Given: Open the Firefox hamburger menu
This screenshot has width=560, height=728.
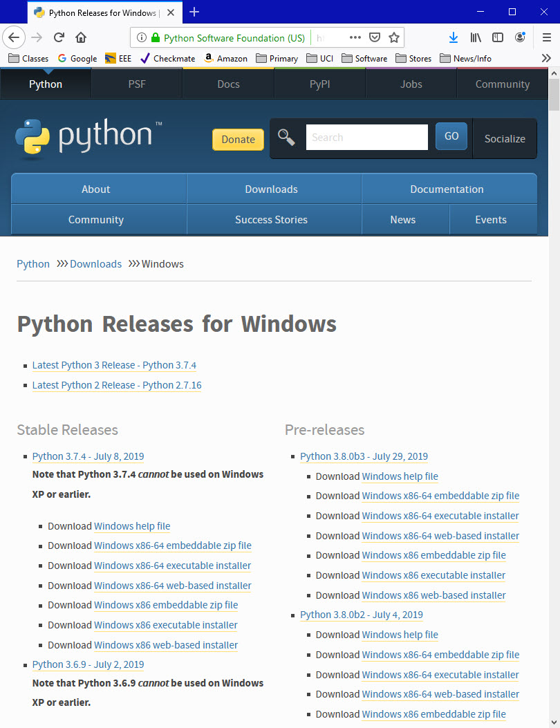Looking at the screenshot, I should (x=546, y=37).
